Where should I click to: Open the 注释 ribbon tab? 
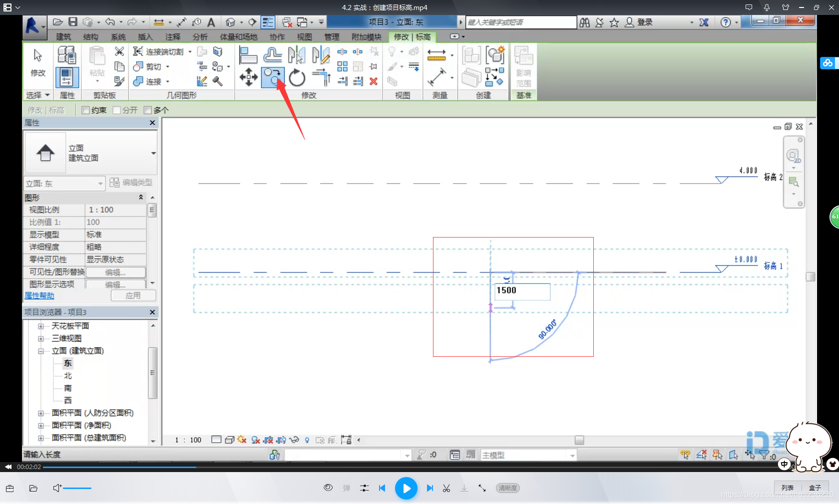click(173, 37)
